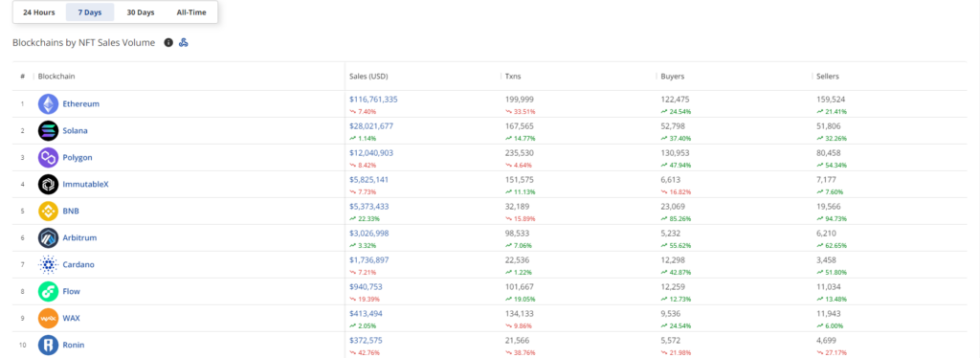Select the 151,575 Txns cell for ImmutableX
Viewport: 980px width, 358px height.
click(520, 179)
